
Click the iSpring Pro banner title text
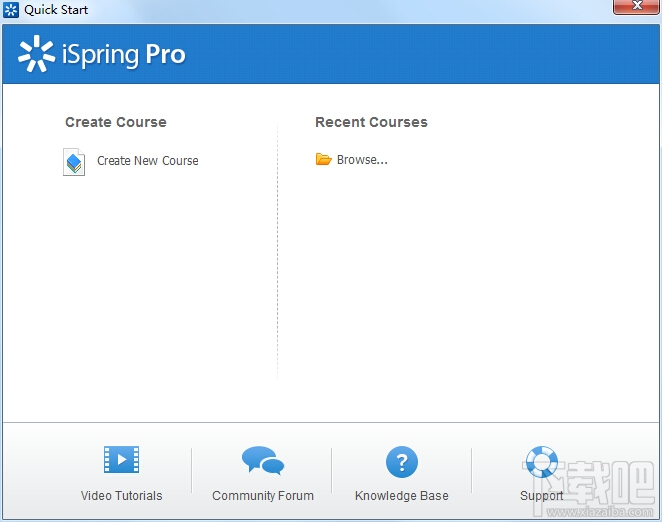(x=124, y=55)
